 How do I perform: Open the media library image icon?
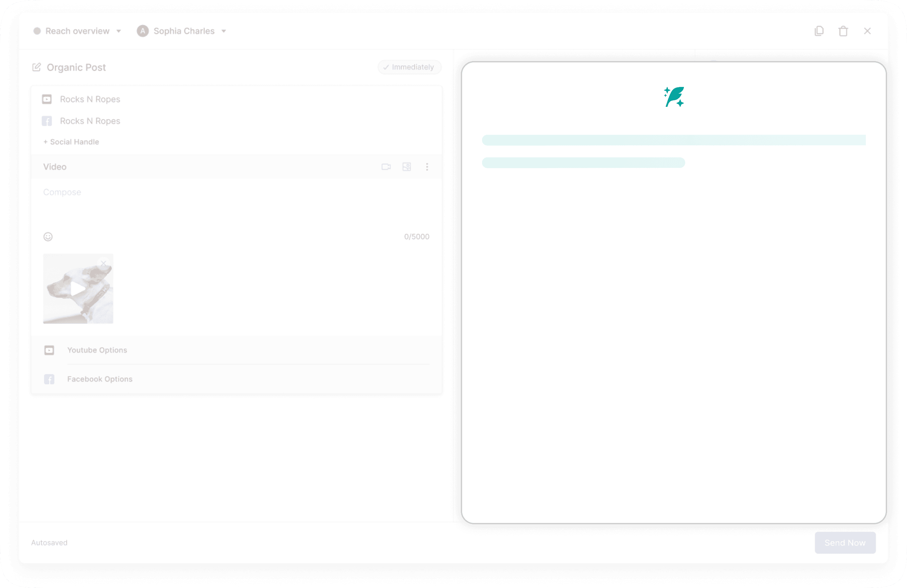click(407, 167)
